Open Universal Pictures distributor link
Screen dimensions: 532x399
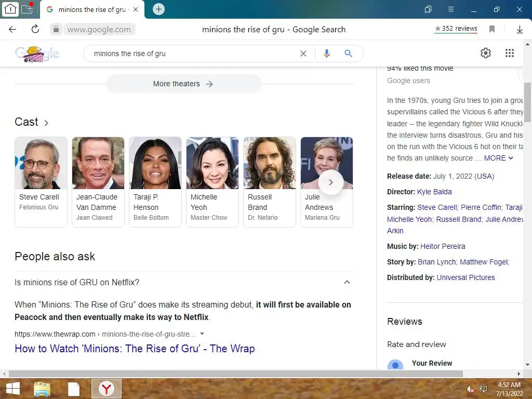(465, 277)
